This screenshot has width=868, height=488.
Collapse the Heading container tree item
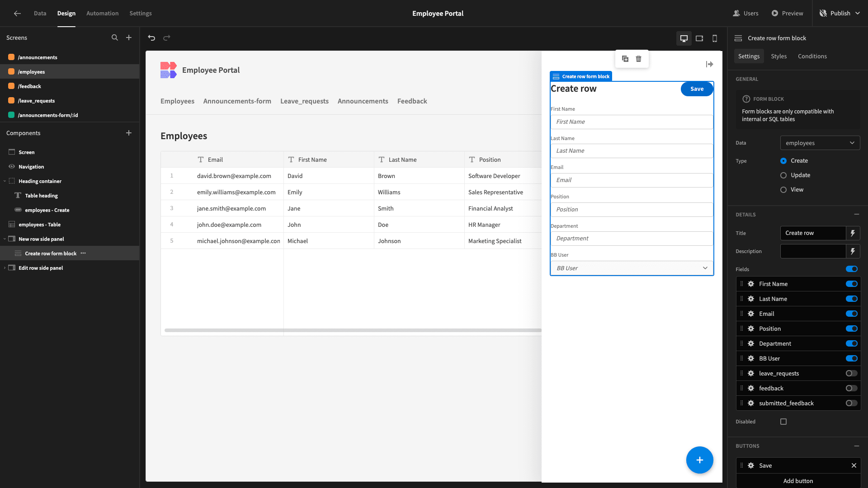pos(5,181)
